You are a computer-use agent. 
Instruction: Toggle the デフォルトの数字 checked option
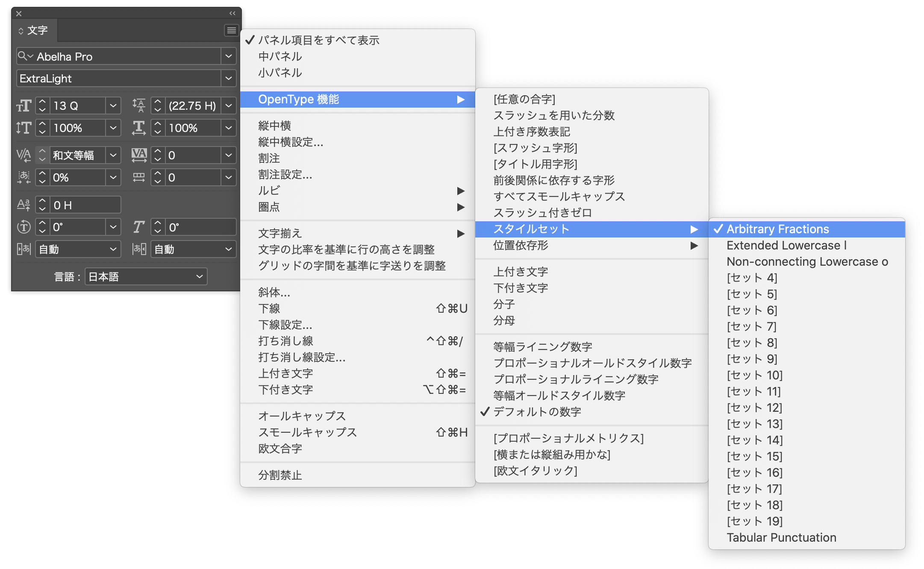point(537,412)
